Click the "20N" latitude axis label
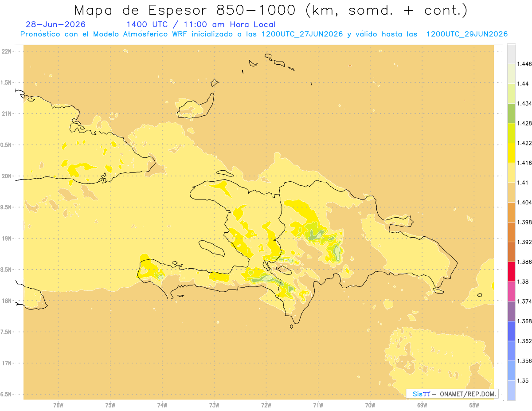This screenshot has width=532, height=411. [x=7, y=176]
